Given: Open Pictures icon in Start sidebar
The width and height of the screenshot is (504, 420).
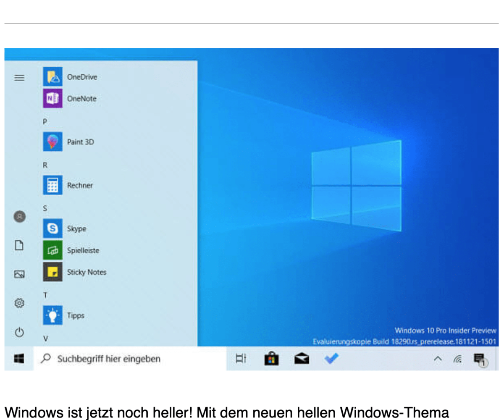Looking at the screenshot, I should coord(19,274).
